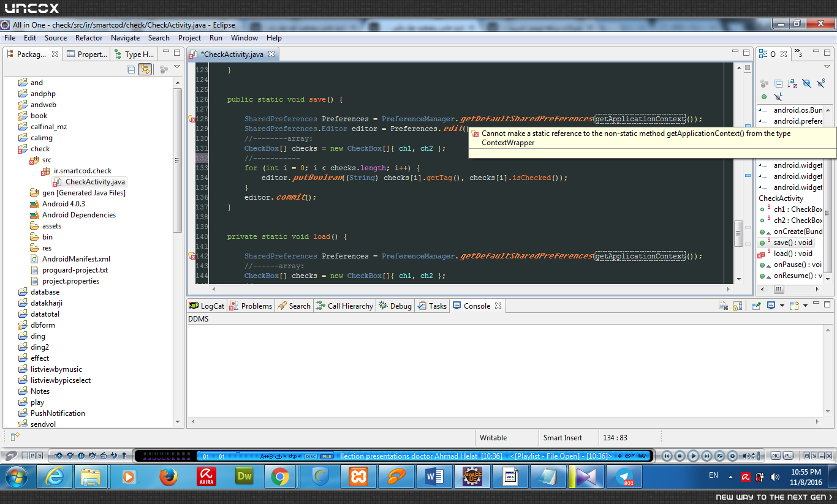The width and height of the screenshot is (837, 504).
Task: Open Windows Start menu
Action: tap(16, 476)
